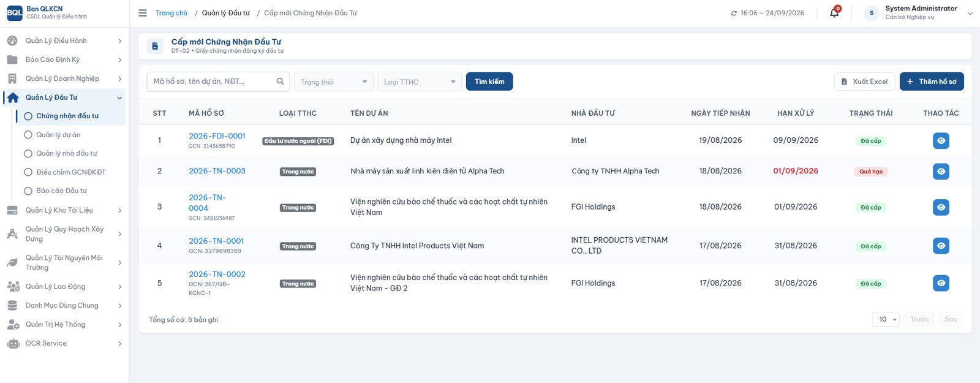Open the Trang chủ breadcrumb link

coord(171,13)
